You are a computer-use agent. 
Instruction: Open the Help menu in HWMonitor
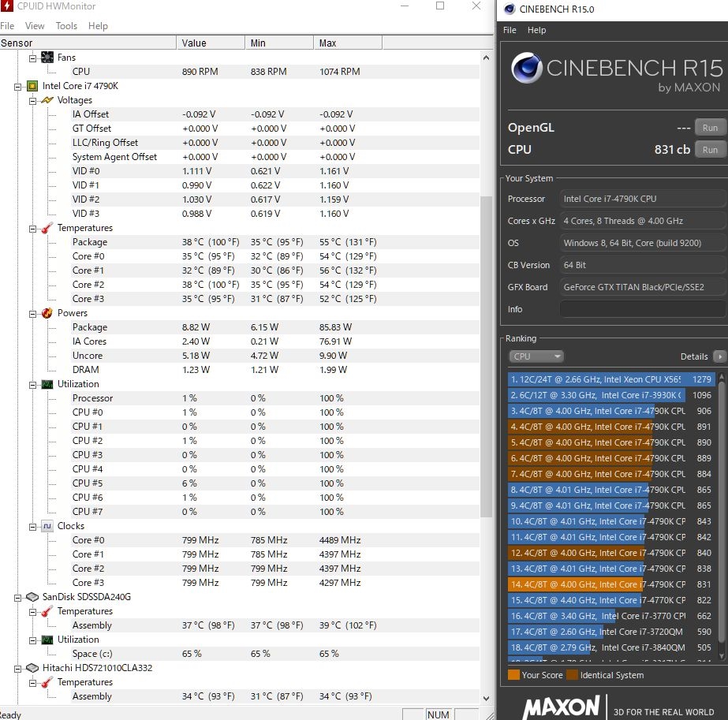click(98, 26)
